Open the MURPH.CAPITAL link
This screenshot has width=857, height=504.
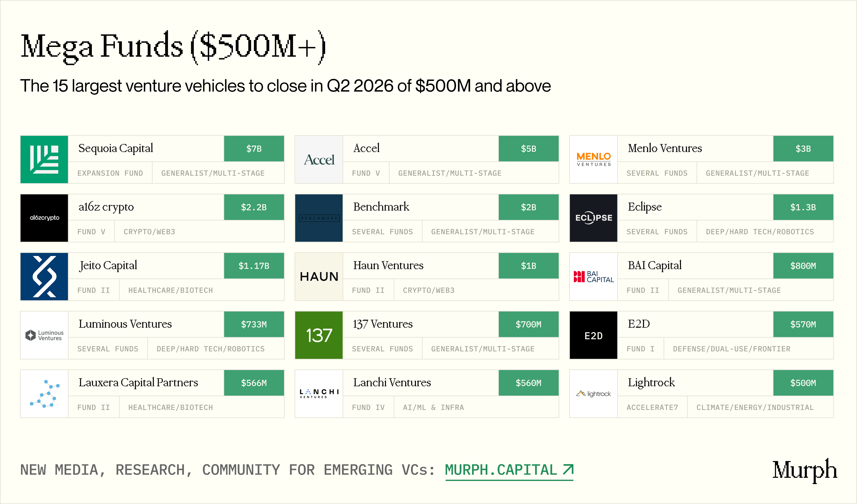coord(509,470)
